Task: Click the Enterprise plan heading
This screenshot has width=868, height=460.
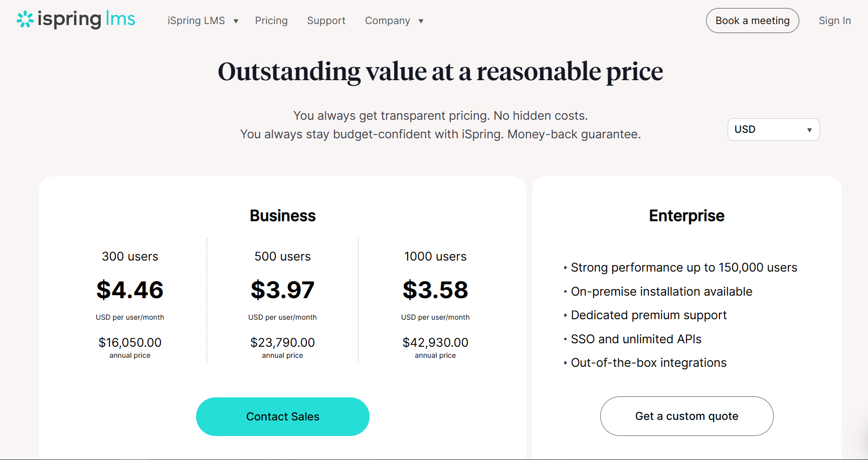Action: (x=686, y=215)
